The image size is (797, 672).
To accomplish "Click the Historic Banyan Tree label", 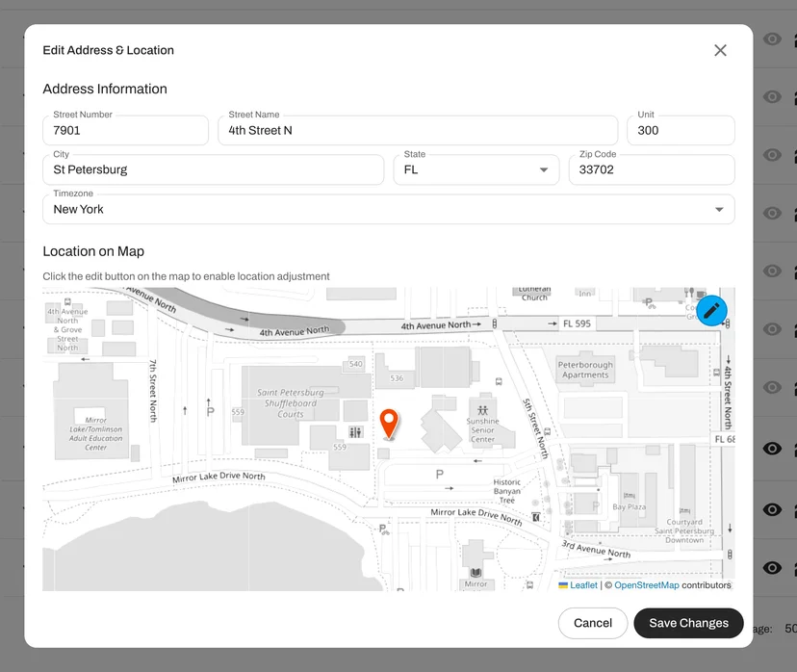I will 506,491.
